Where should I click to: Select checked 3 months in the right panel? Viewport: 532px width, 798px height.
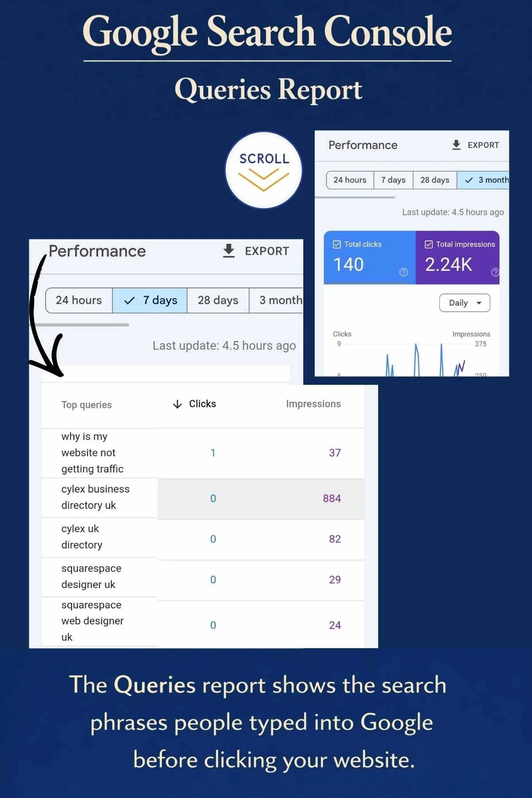(x=483, y=180)
